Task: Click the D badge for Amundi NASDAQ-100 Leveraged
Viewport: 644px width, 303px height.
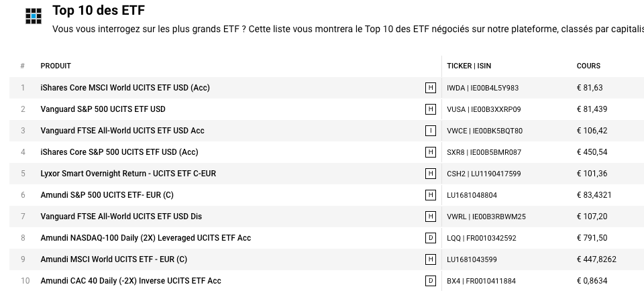Action: [431, 238]
